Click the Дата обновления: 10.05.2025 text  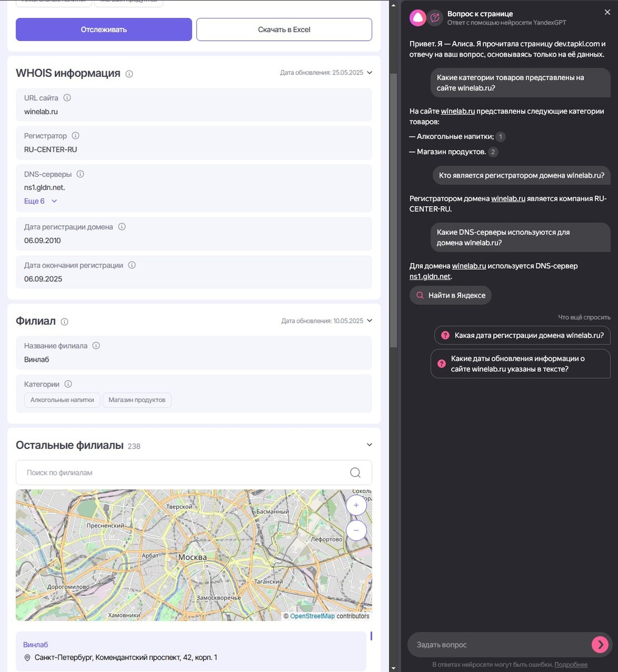[322, 321]
